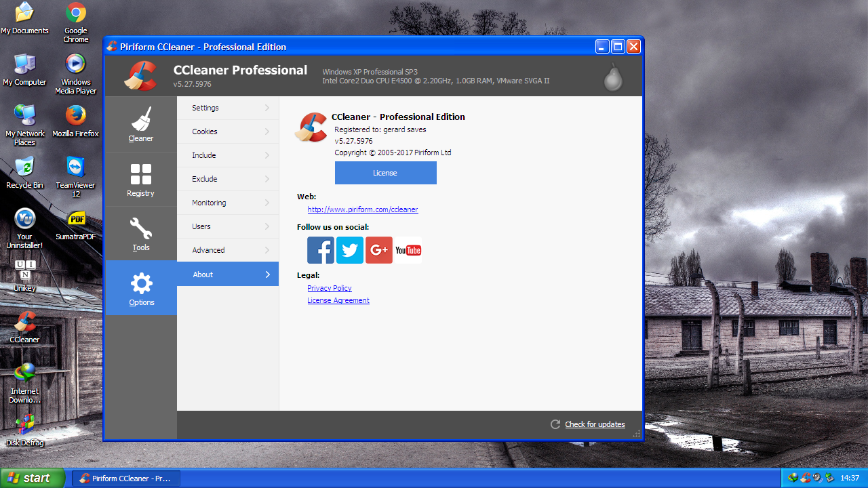Screen dimensions: 868x488
Task: Click Safely Remove Hardware tray icon
Action: click(x=829, y=478)
